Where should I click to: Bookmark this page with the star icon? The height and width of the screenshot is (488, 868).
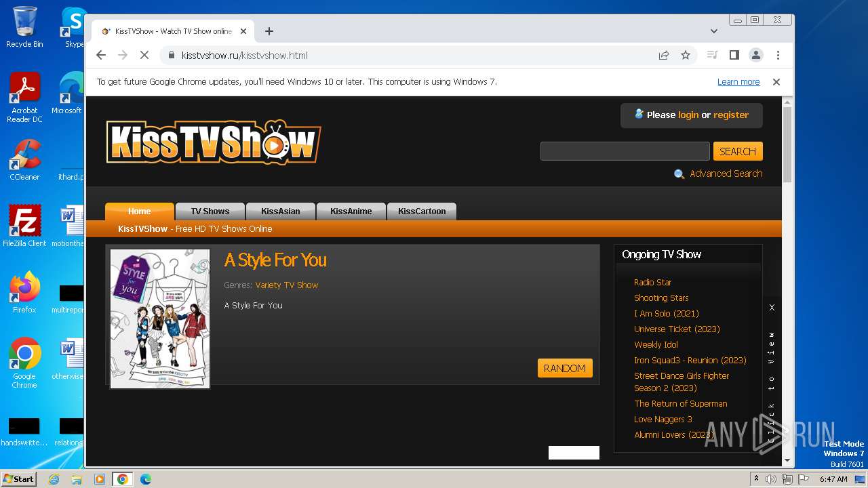click(686, 55)
